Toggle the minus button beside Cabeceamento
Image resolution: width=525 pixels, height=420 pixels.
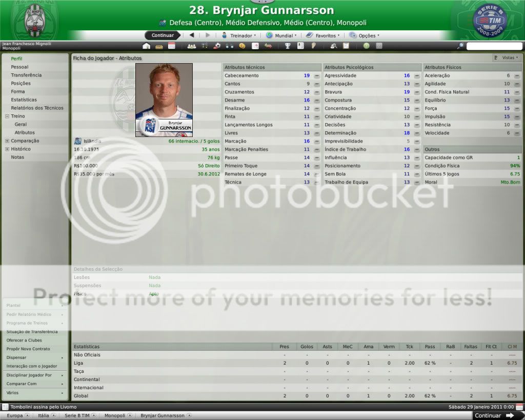coord(316,76)
